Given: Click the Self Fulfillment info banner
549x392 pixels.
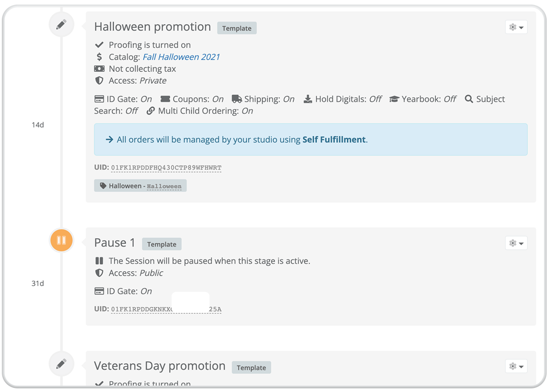Looking at the screenshot, I should [311, 140].
